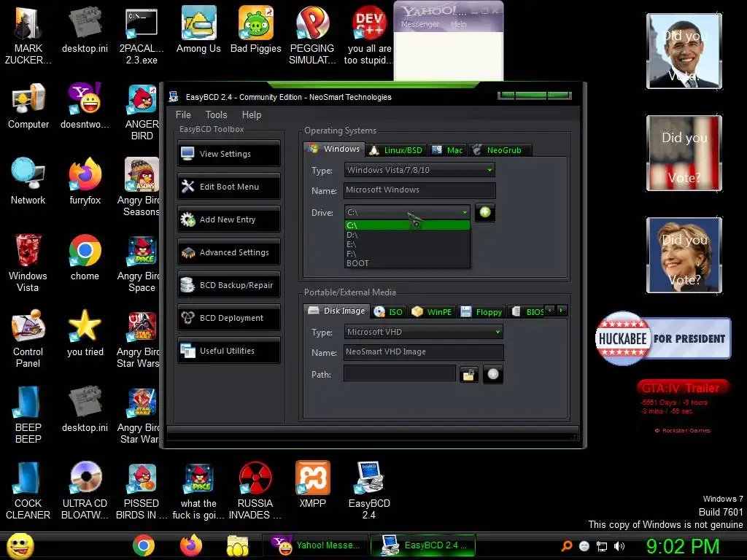This screenshot has width=747, height=560.
Task: Launch Firefox from the taskbar
Action: click(190, 545)
